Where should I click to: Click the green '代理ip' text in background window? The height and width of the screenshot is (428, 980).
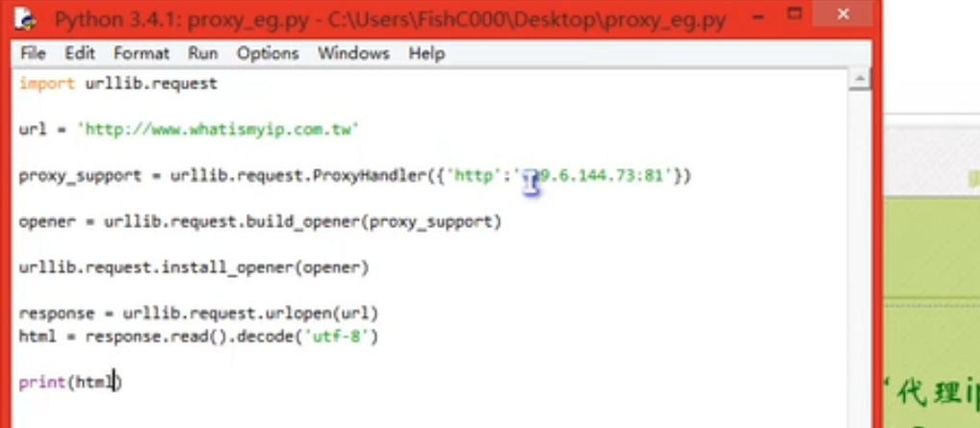tap(937, 394)
